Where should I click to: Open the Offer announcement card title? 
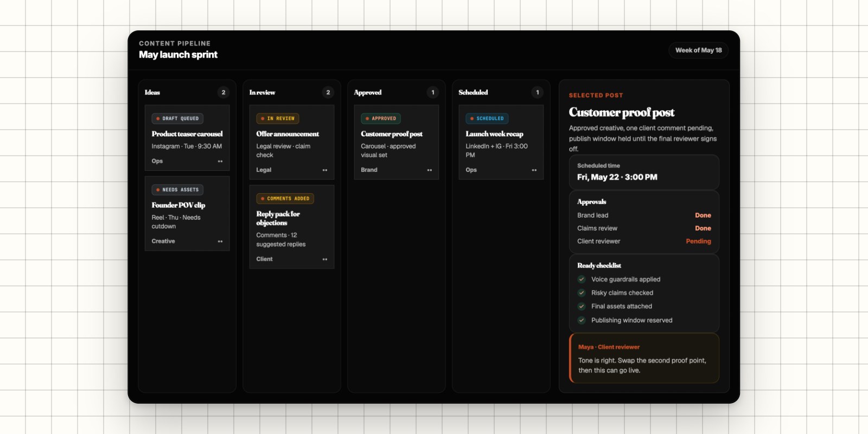point(288,134)
